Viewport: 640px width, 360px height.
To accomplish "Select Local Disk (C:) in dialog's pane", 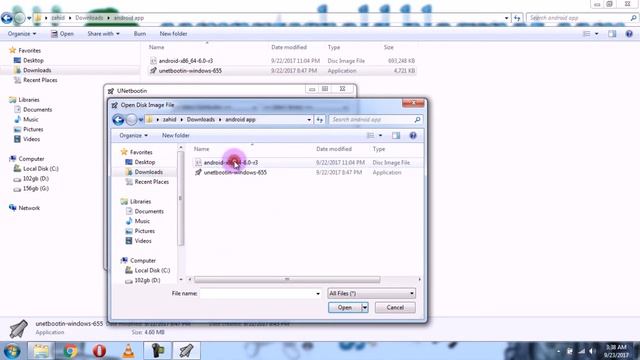I will [x=152, y=270].
